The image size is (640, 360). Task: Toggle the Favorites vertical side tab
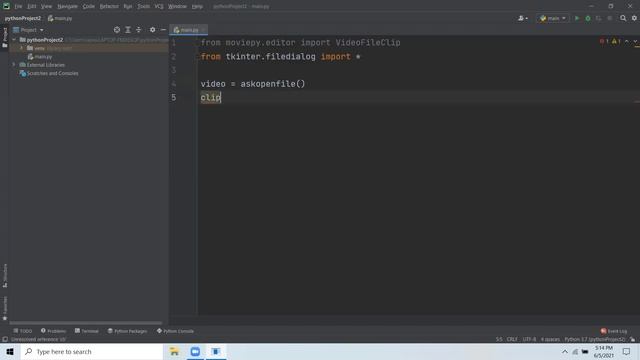pos(5,308)
